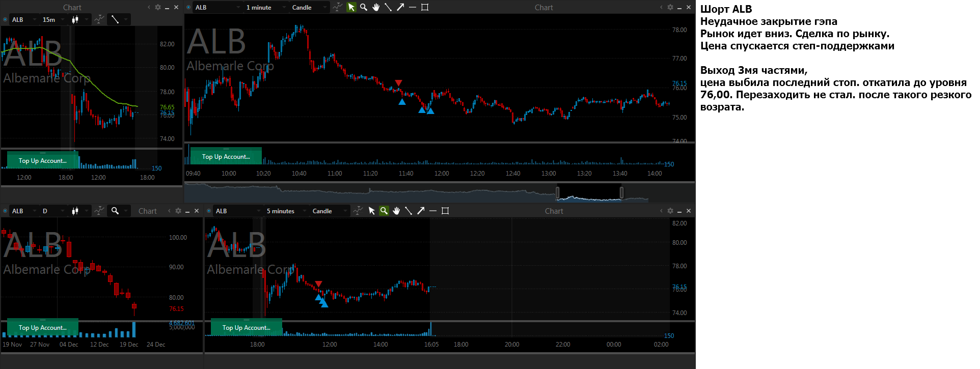980x369 pixels.
Task: Open the Candle style dropdown in 5 minutes chart
Action: tap(330, 211)
